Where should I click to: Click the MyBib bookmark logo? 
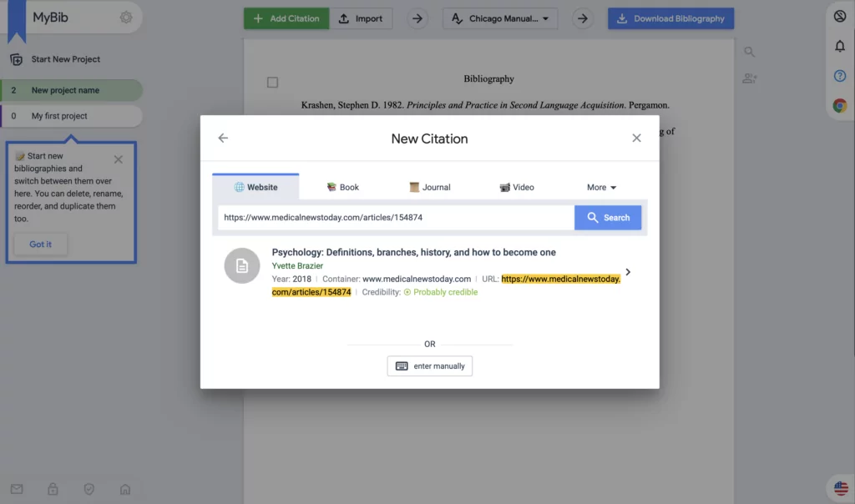pyautogui.click(x=17, y=21)
